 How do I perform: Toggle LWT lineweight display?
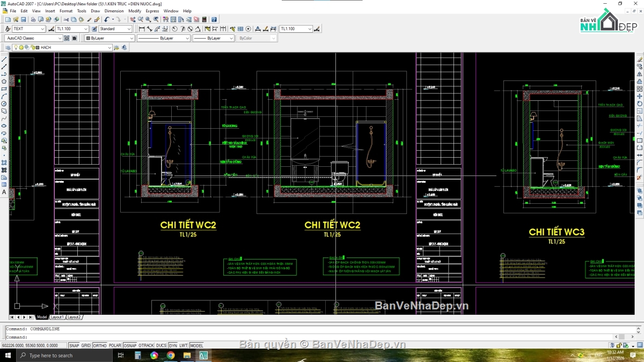[x=184, y=346]
